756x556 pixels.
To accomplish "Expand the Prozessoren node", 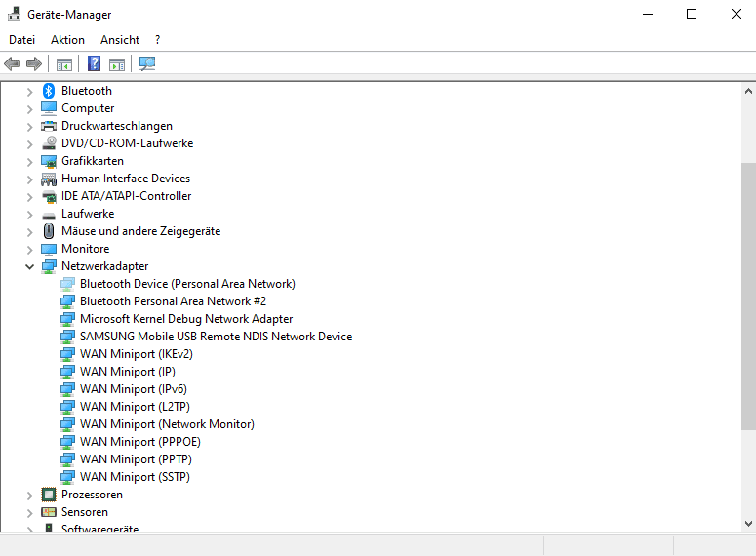I will pos(30,496).
